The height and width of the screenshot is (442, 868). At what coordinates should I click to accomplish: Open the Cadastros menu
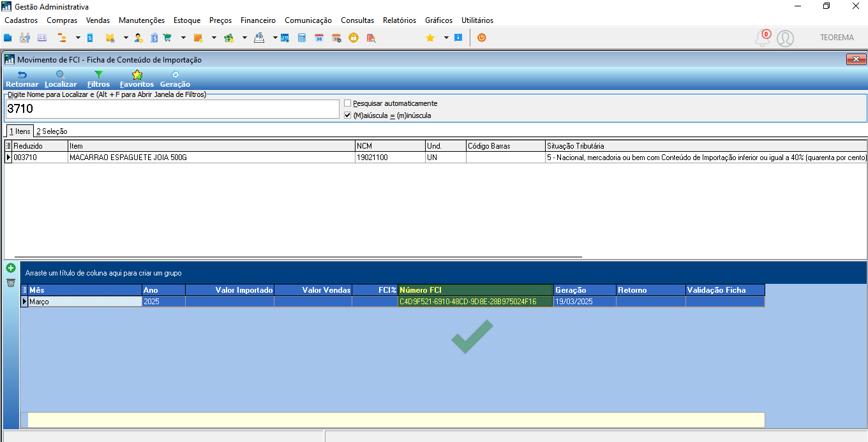point(21,20)
